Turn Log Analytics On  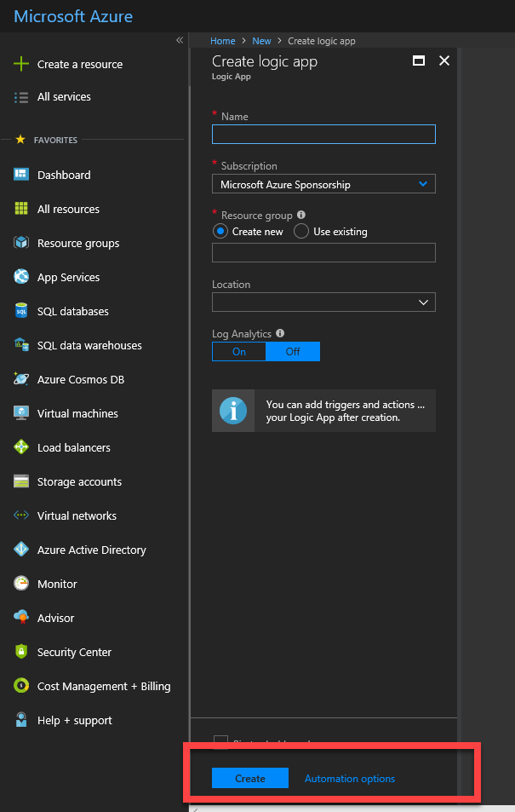point(239,352)
